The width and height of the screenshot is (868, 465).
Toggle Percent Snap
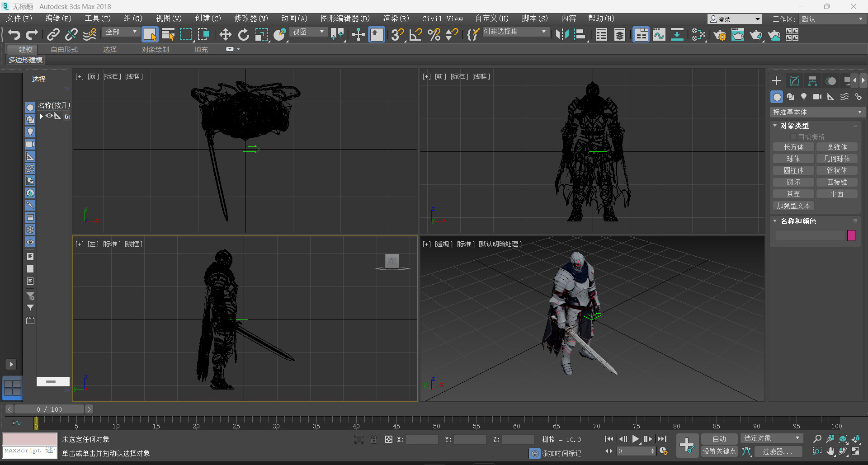[x=434, y=34]
